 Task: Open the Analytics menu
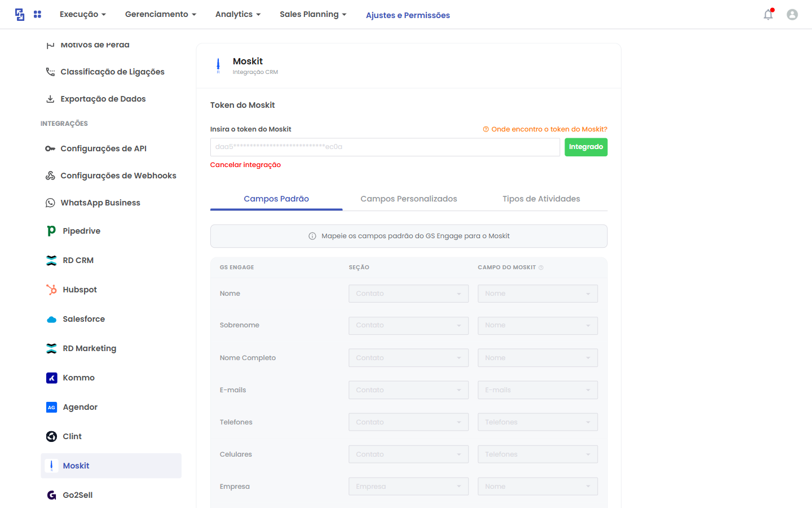point(238,14)
